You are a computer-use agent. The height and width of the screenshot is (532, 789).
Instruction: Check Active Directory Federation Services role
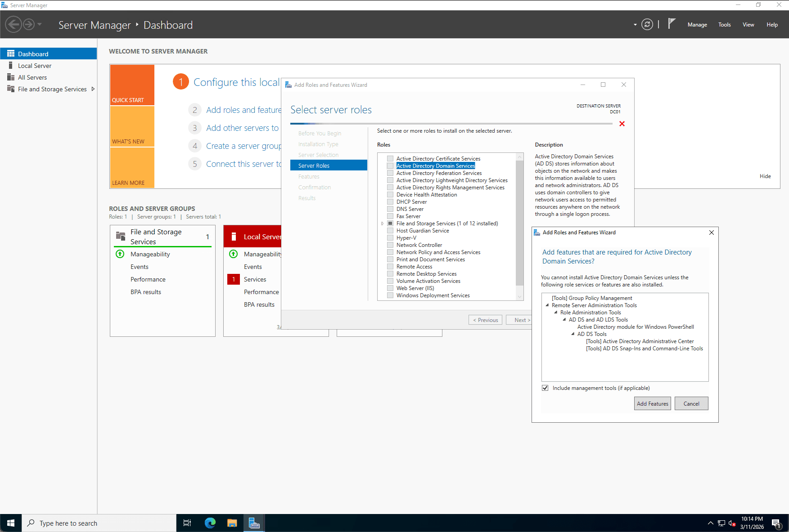point(390,173)
